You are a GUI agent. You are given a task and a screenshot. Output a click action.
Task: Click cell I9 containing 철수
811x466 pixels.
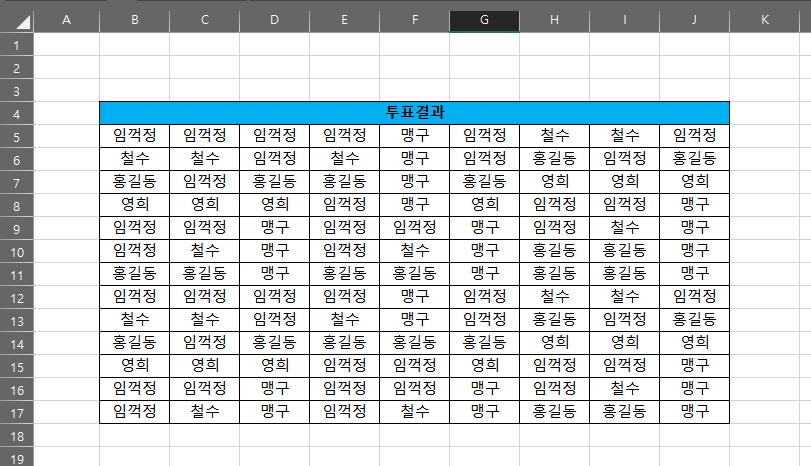pos(624,228)
